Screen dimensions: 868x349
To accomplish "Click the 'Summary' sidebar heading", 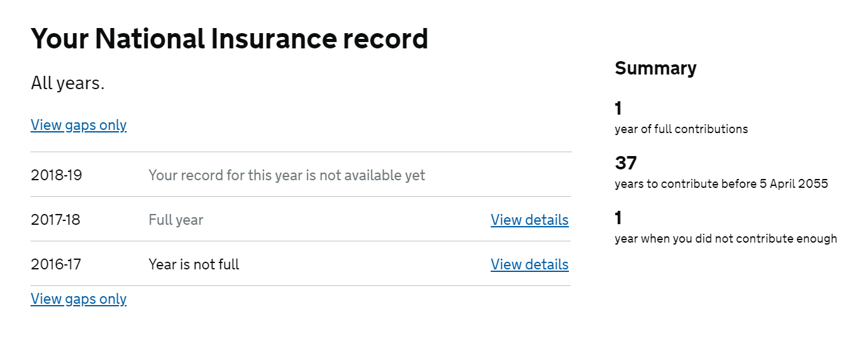I will pyautogui.click(x=655, y=68).
